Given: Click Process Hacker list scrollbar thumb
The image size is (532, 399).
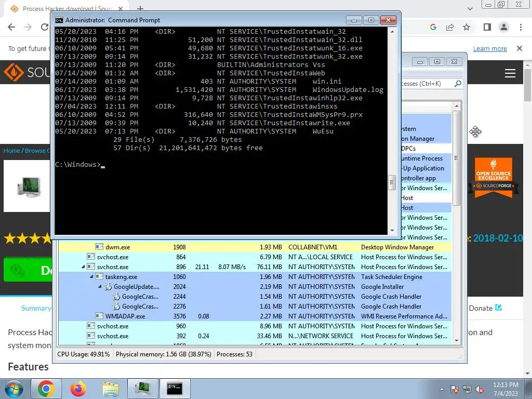Looking at the screenshot, I should (456, 158).
